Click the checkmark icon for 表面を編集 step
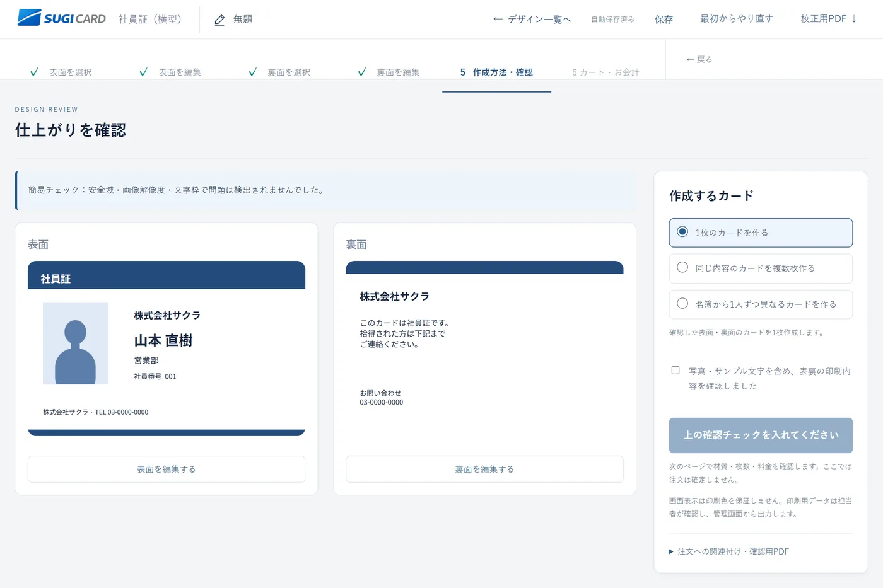Image resolution: width=883 pixels, height=588 pixels. (143, 72)
